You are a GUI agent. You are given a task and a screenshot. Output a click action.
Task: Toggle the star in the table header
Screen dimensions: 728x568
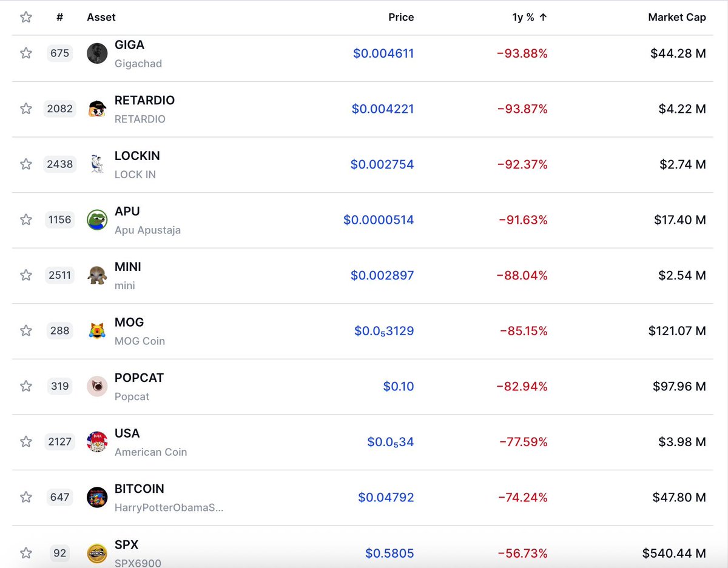pyautogui.click(x=26, y=18)
